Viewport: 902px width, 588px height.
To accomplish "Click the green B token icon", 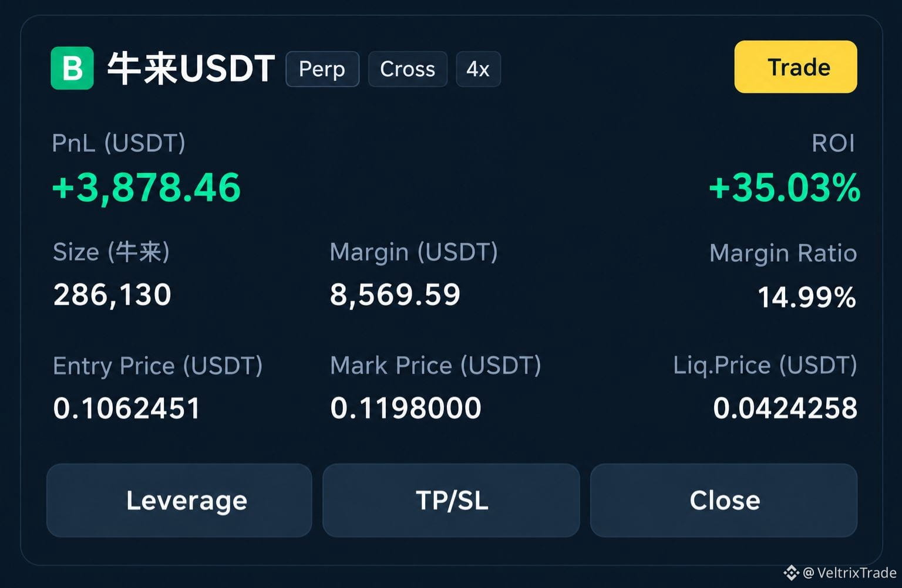I will [x=72, y=68].
